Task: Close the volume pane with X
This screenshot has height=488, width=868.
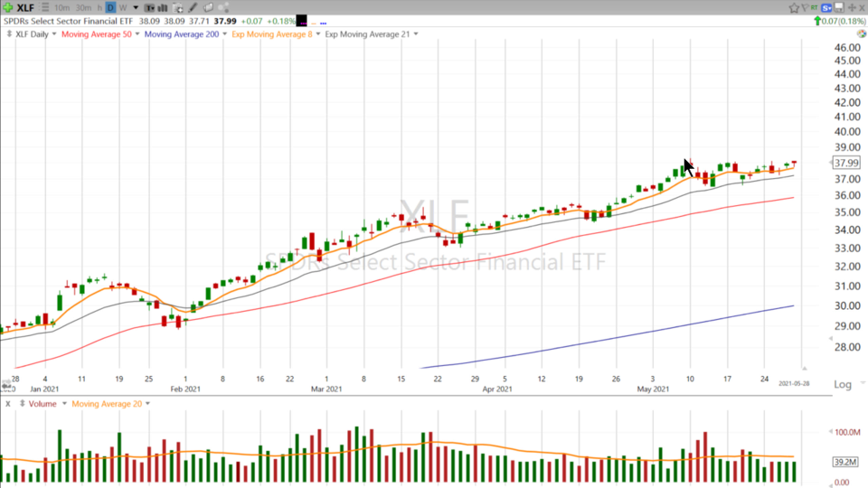Action: point(8,404)
